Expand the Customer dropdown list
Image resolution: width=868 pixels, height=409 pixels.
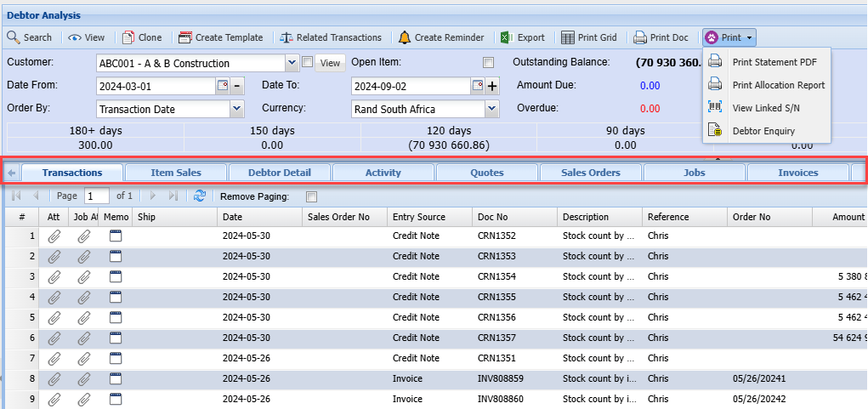[x=293, y=63]
